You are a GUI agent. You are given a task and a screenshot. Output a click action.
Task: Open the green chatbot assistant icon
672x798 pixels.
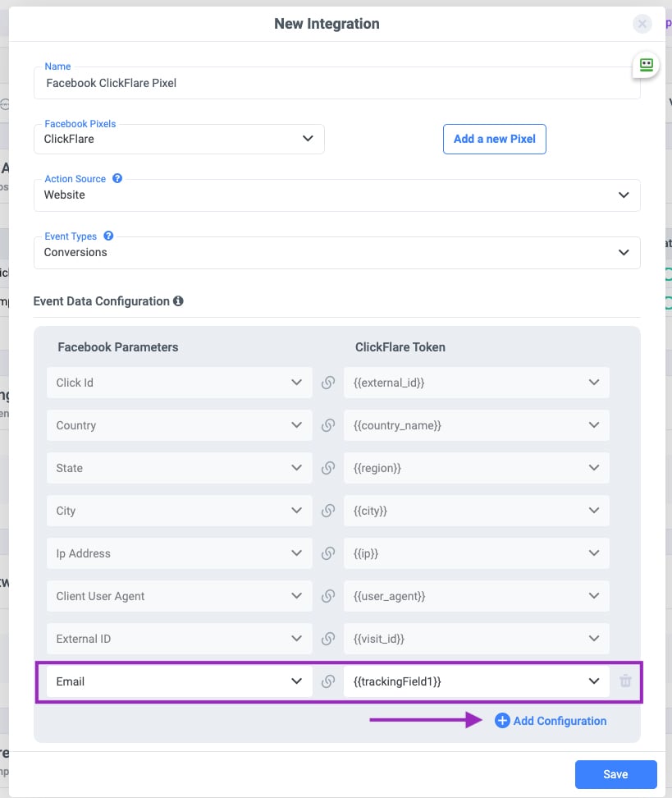[x=646, y=65]
